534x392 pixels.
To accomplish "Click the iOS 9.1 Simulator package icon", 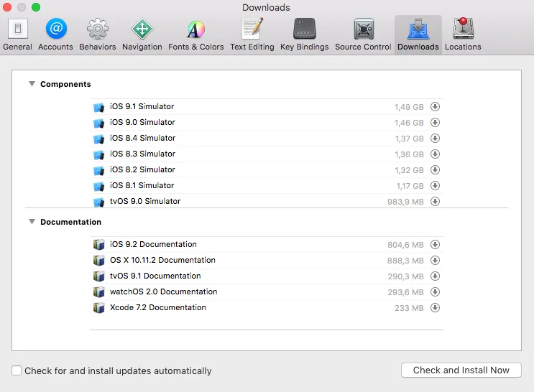I will [98, 107].
